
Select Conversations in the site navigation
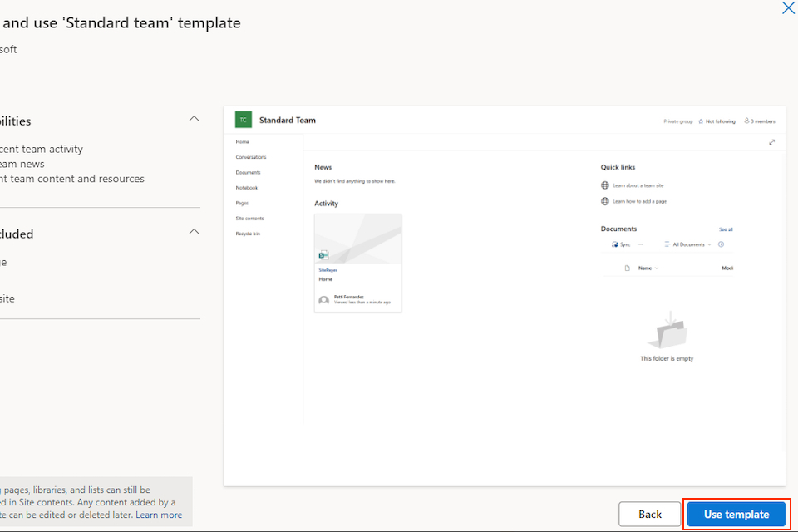[x=251, y=157]
